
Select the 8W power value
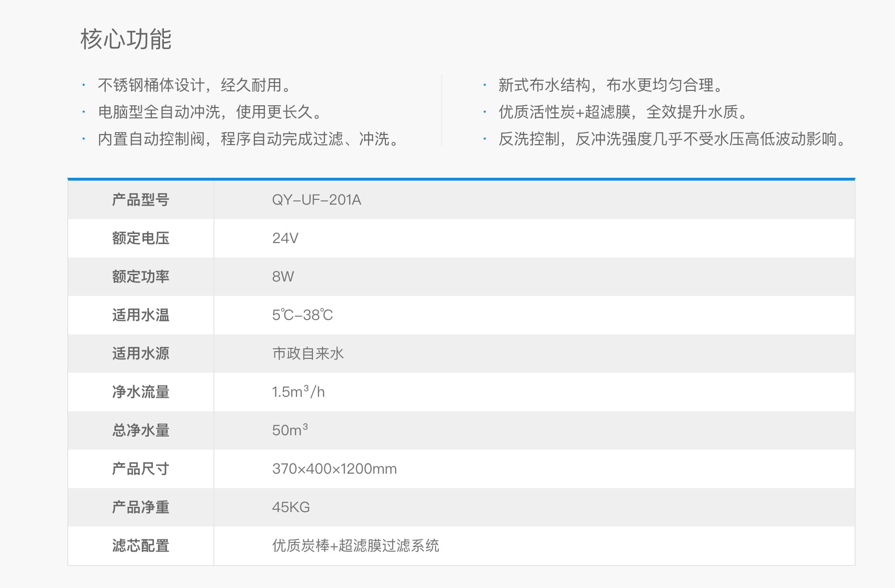[x=283, y=277]
